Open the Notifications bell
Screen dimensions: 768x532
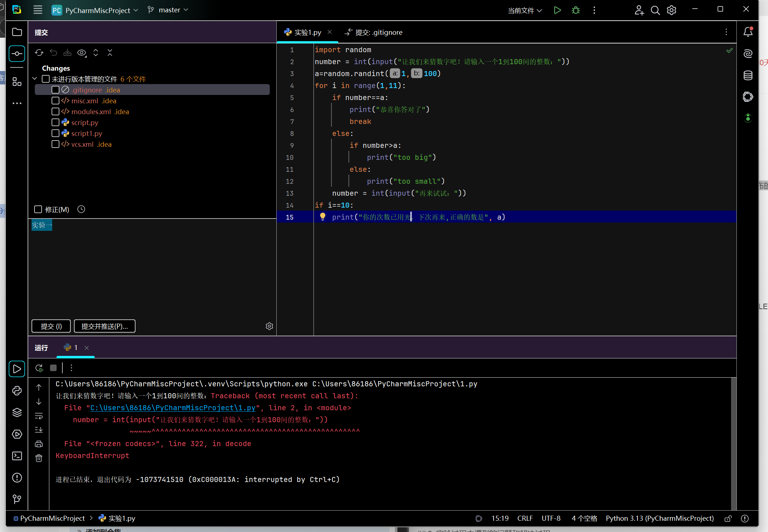tap(748, 32)
